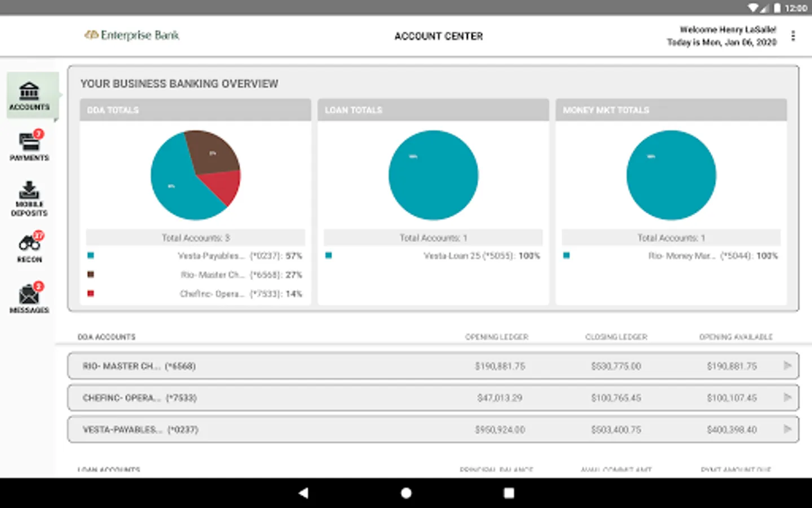This screenshot has width=812, height=508.
Task: Click the Welcome Henry LaSalle greeting
Action: [x=728, y=29]
